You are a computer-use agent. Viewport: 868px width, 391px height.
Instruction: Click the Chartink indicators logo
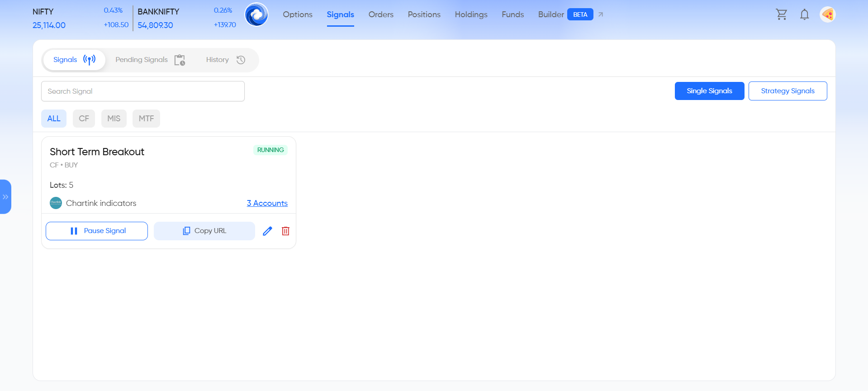[x=56, y=203]
